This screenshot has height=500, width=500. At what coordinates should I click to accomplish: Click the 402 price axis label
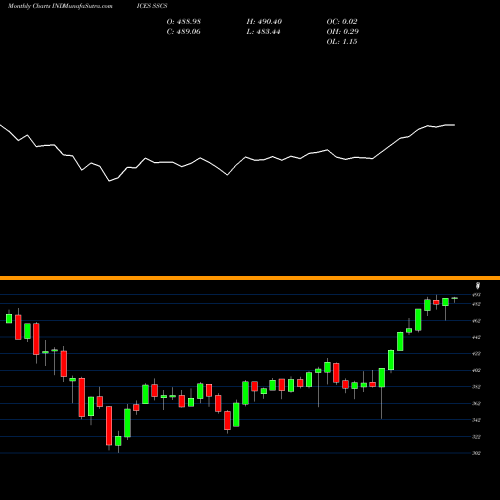(476, 370)
